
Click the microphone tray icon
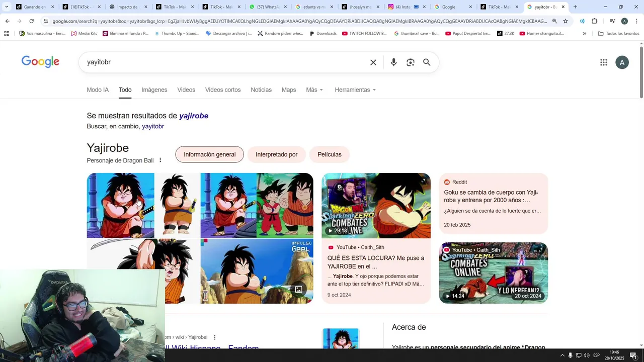click(x=570, y=355)
